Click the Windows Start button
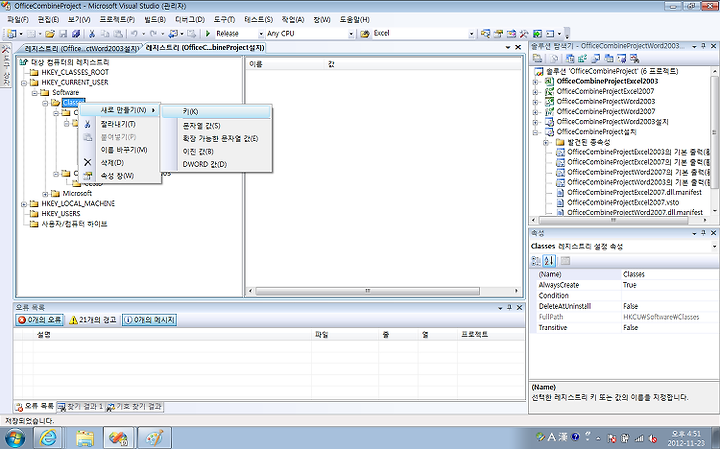Image resolution: width=720 pixels, height=449 pixels. point(13,438)
